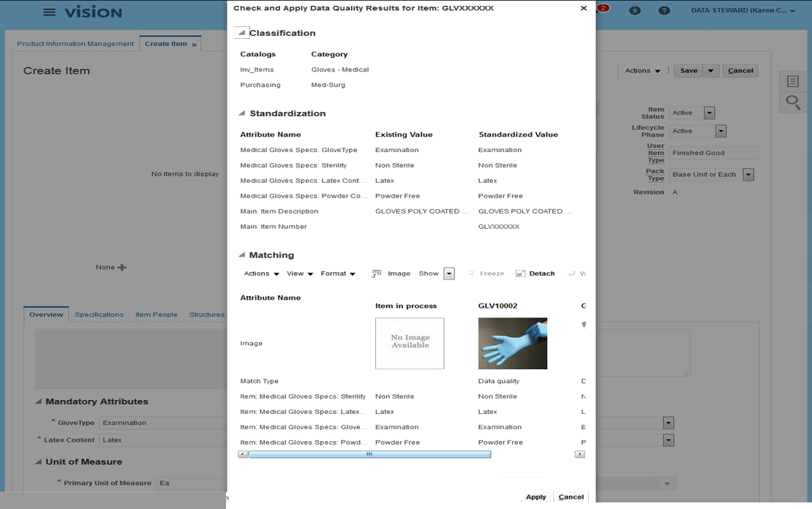Image resolution: width=812 pixels, height=509 pixels.
Task: Switch to Product Information Management tab
Action: pos(75,44)
